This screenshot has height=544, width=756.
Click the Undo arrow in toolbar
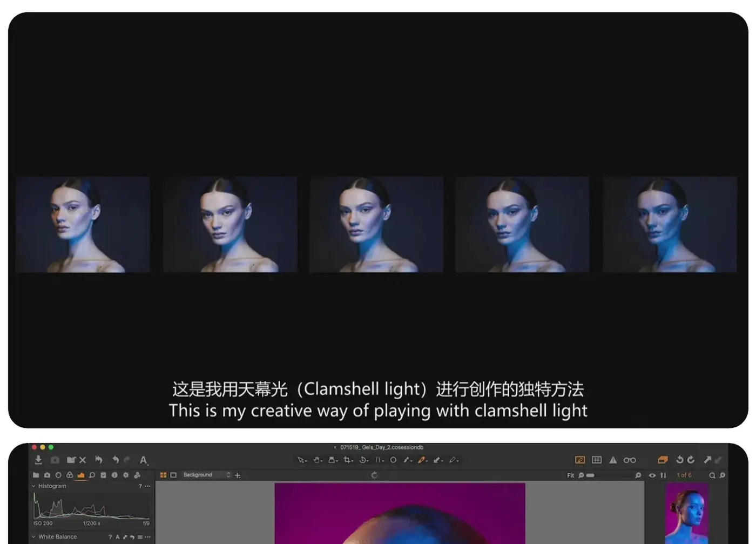click(x=116, y=460)
